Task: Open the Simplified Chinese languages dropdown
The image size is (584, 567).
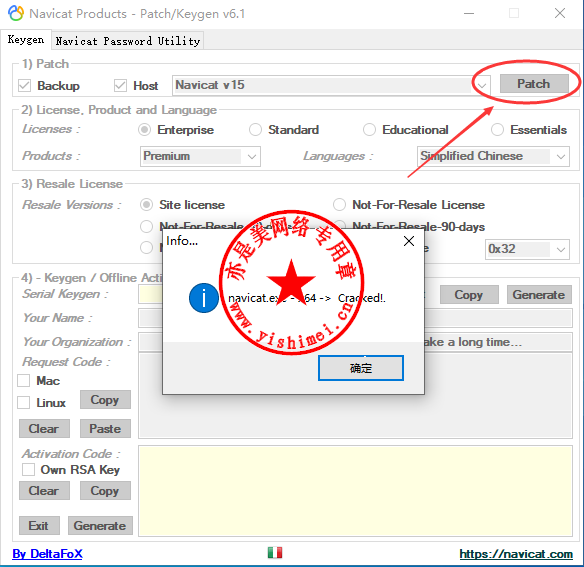Action: [493, 156]
